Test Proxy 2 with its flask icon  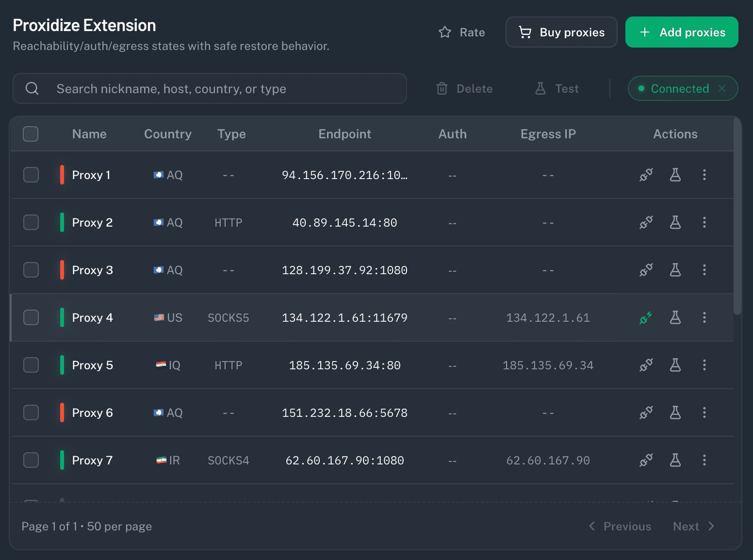pyautogui.click(x=675, y=222)
